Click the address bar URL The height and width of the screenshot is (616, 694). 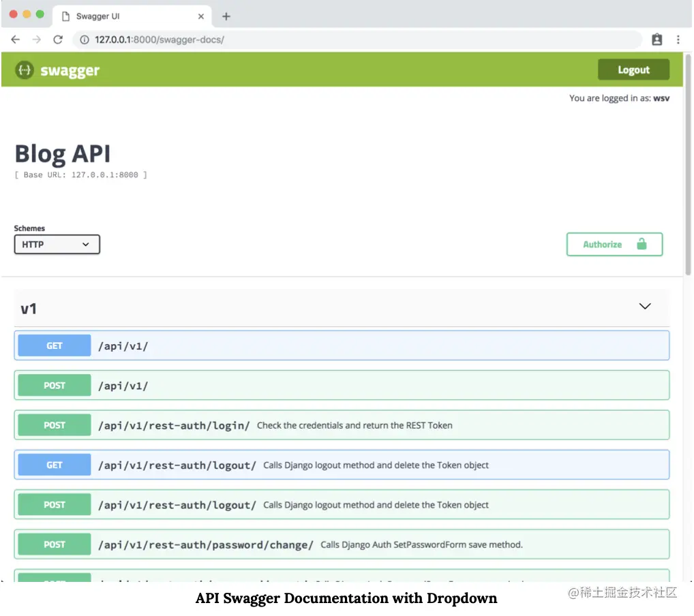coord(160,40)
